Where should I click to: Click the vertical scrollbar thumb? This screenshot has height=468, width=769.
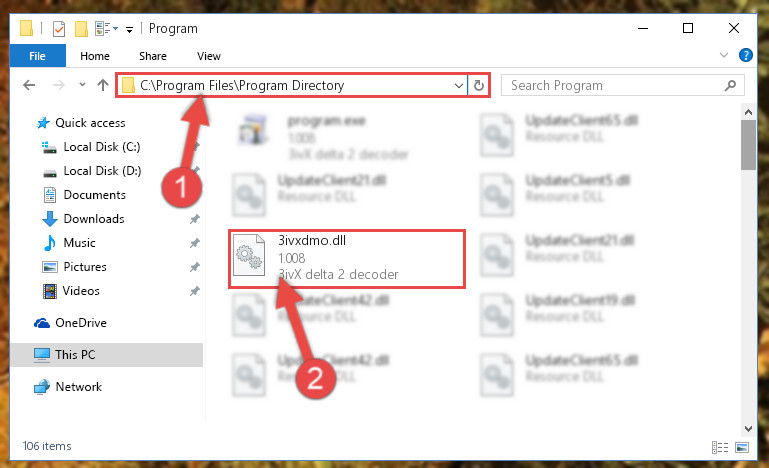point(748,145)
